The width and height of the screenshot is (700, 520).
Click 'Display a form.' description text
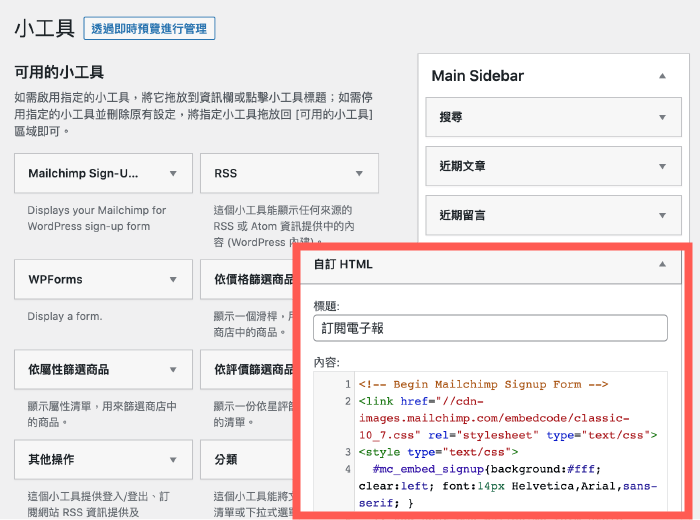(x=65, y=316)
